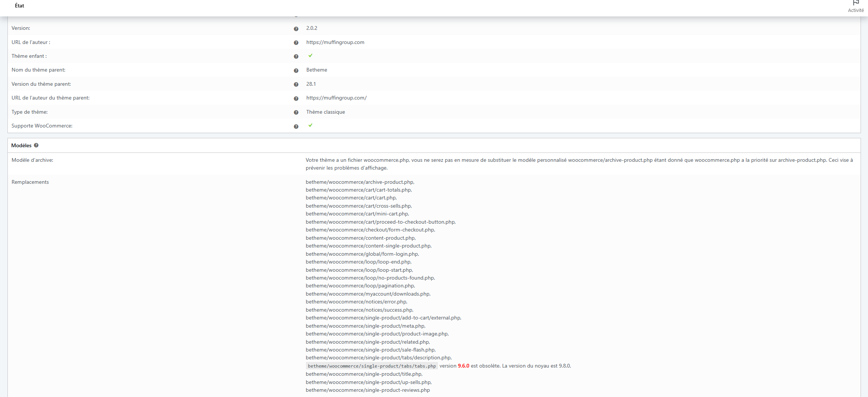Click the Modèles section heading
Viewport: 868px width, 397px height.
click(21, 145)
